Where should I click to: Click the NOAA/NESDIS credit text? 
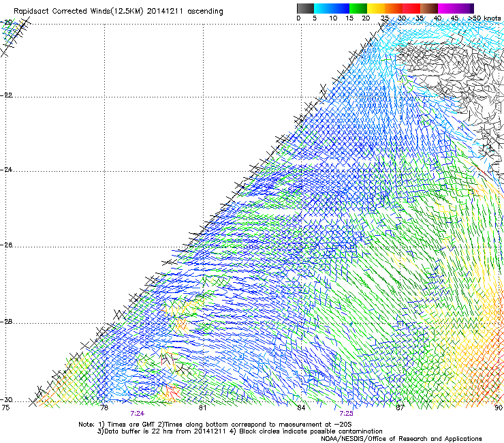click(x=401, y=439)
